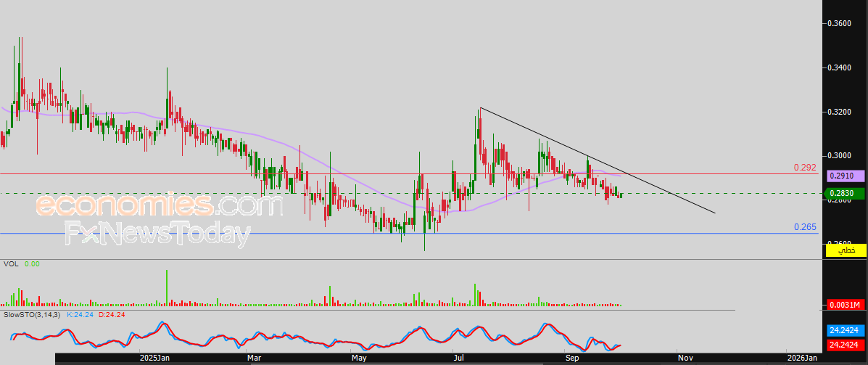The height and width of the screenshot is (365, 868).
Task: Click the green 0.2830 current price tag
Action: [846, 193]
